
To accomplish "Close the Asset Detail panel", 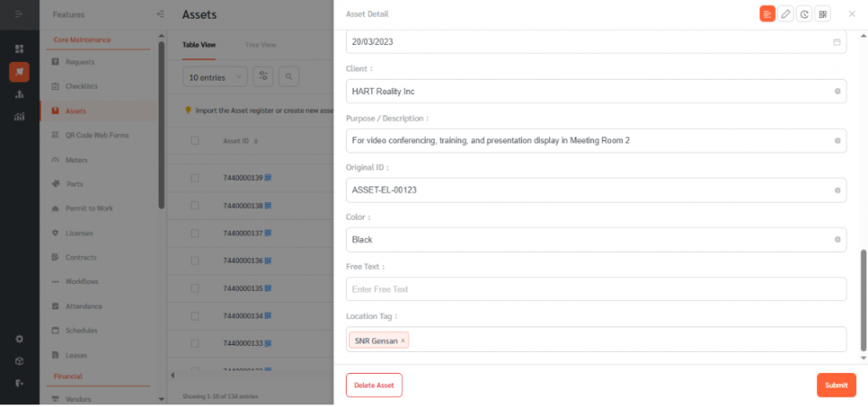I will 852,14.
